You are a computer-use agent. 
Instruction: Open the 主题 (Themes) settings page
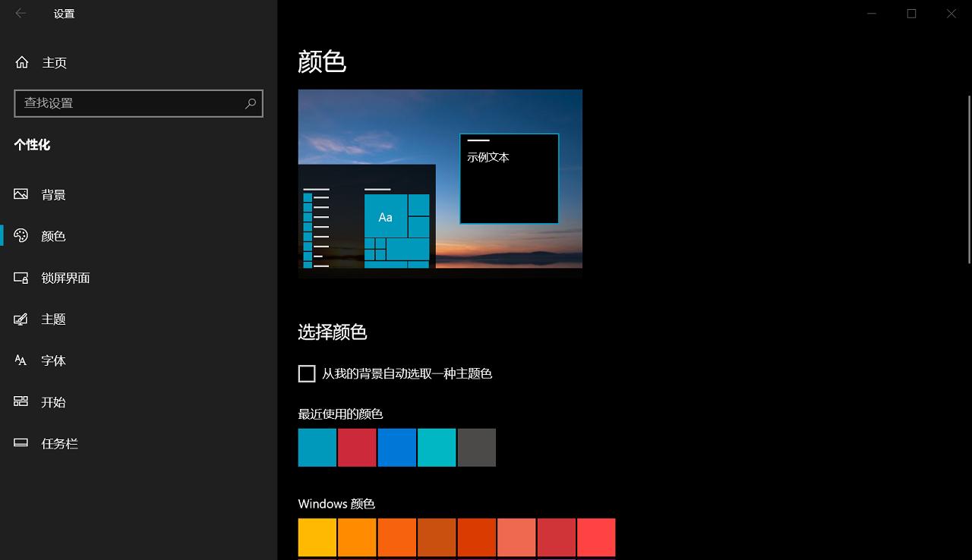coord(53,319)
